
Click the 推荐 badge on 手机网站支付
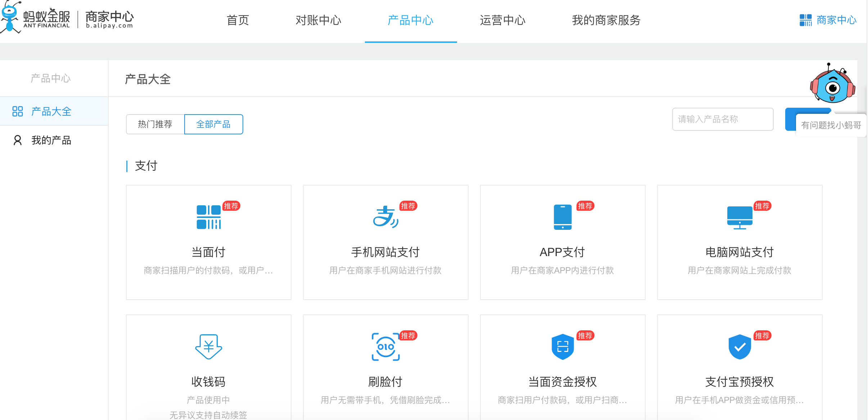pos(408,206)
